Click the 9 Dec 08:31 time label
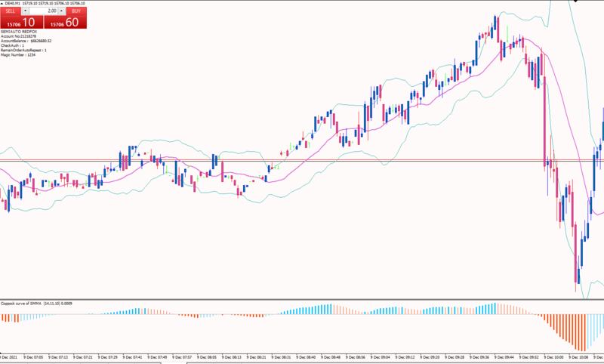The width and height of the screenshot is (604, 364). click(x=281, y=357)
